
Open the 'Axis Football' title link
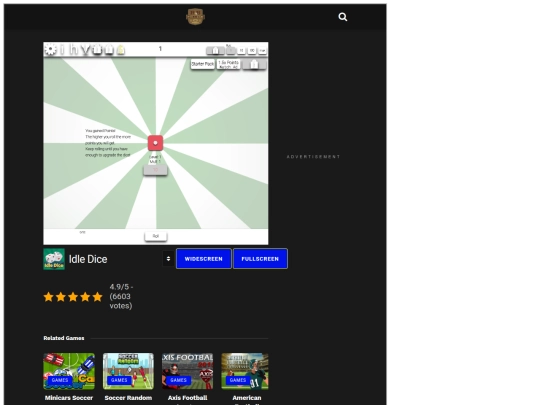188,398
